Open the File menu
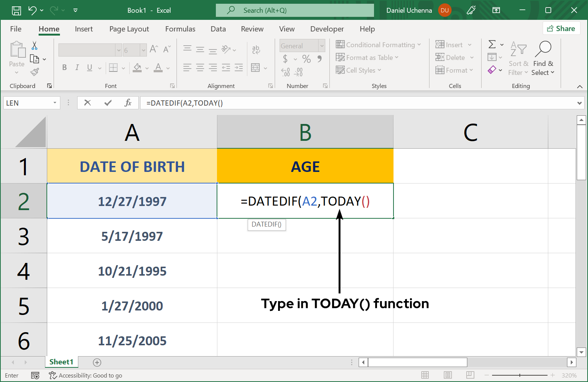Viewport: 588px width, 382px height. pyautogui.click(x=16, y=29)
